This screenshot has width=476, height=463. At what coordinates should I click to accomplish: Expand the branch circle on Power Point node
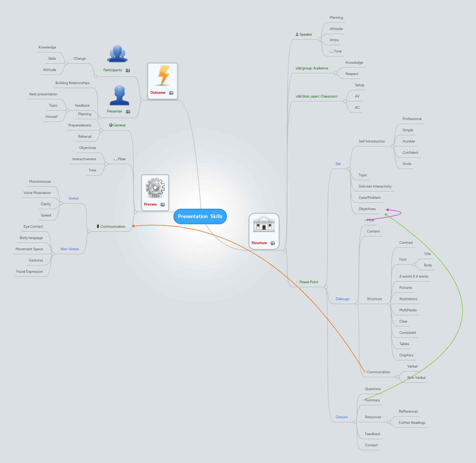click(326, 287)
